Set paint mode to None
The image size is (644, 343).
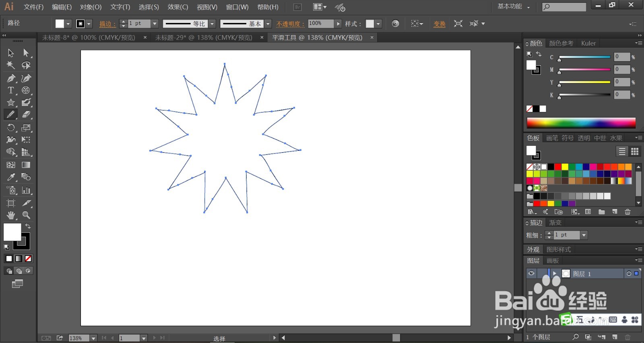(x=28, y=258)
